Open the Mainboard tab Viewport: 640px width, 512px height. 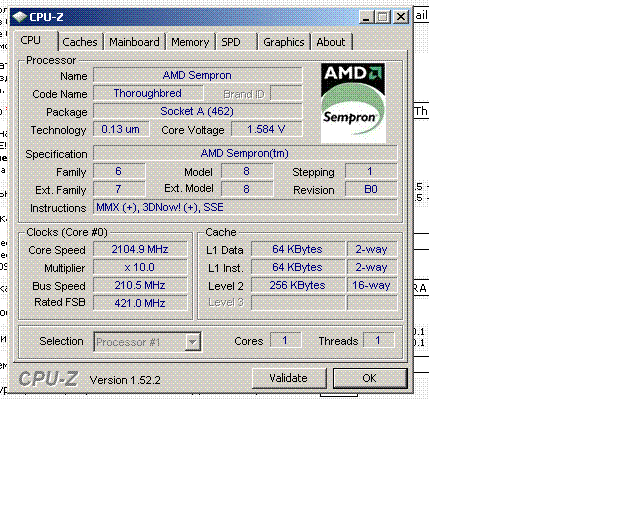[x=134, y=42]
